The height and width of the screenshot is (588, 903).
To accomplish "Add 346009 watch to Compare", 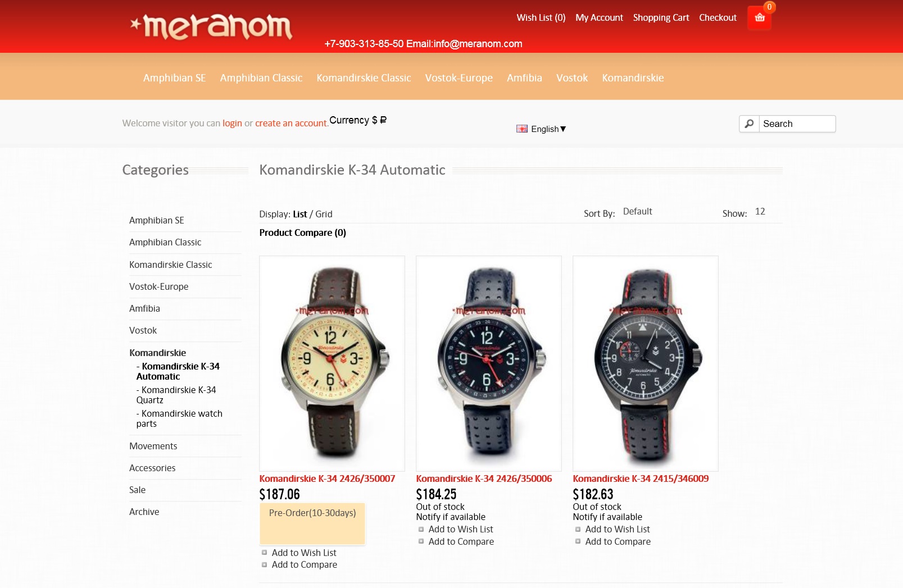I will [618, 541].
